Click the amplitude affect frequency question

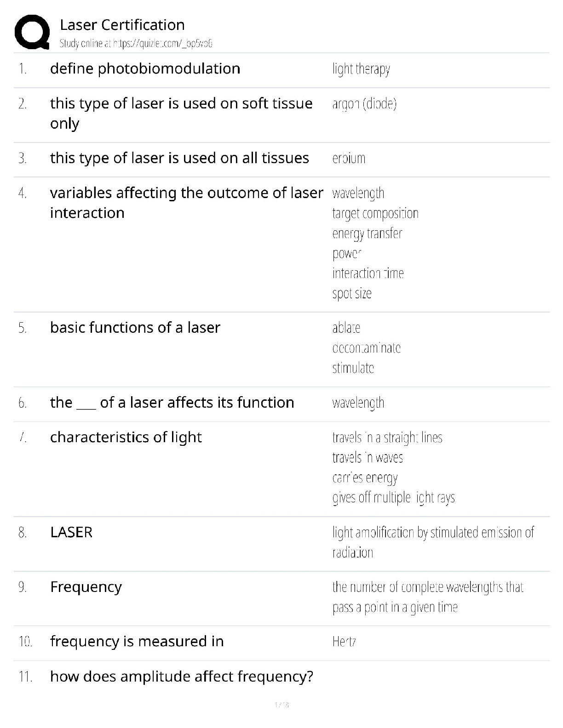tap(181, 677)
